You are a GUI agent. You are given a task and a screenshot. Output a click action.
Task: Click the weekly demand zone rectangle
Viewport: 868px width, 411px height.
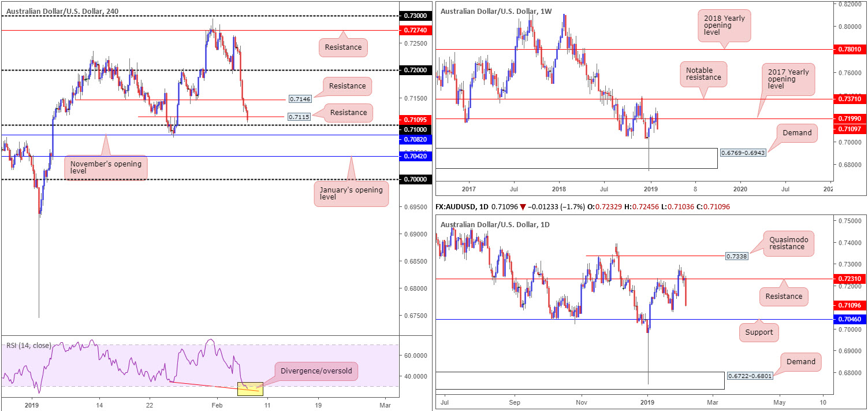(576, 158)
